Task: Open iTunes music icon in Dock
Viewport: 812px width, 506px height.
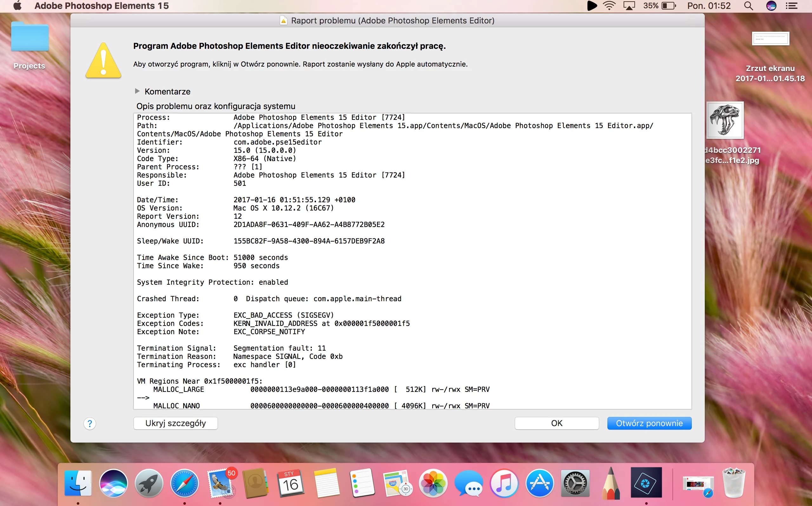Action: [504, 483]
